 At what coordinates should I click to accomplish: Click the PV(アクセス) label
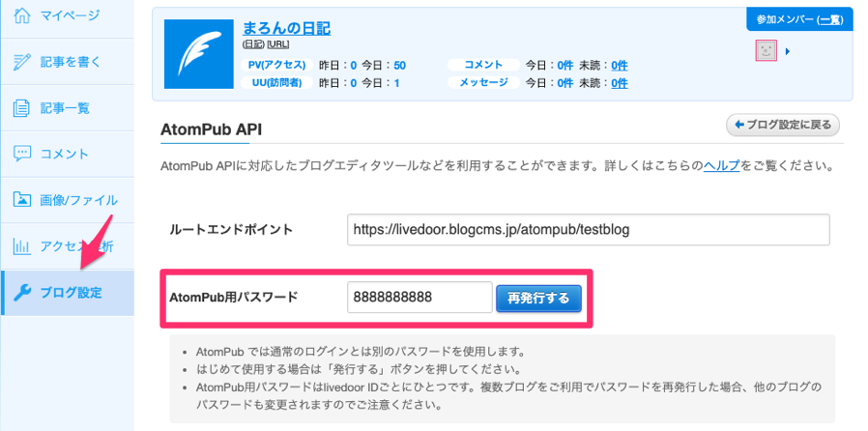click(x=277, y=66)
